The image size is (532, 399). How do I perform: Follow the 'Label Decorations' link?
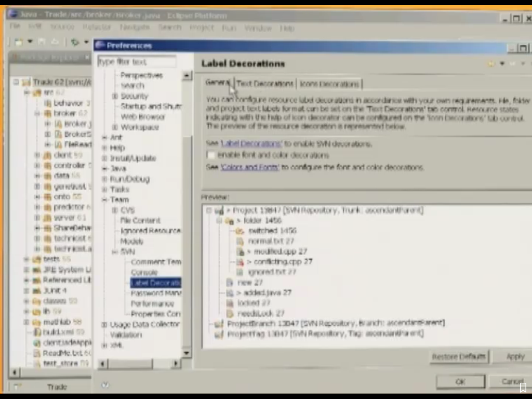pos(251,144)
